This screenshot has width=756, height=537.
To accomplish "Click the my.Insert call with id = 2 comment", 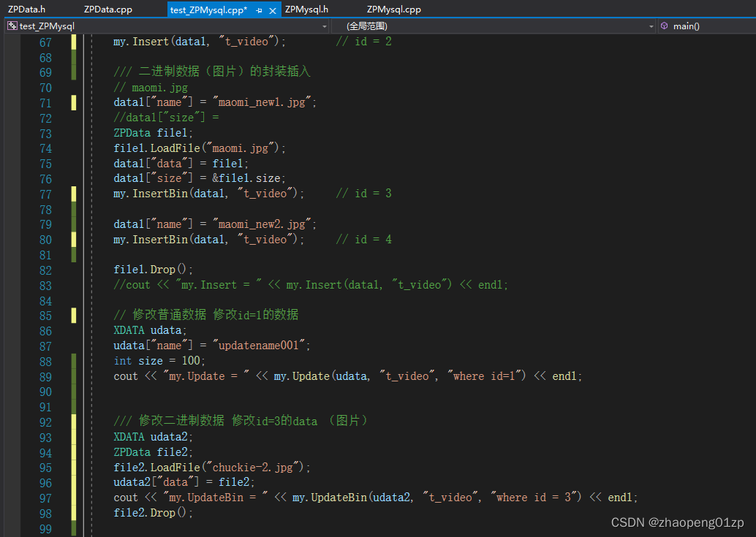I will tap(200, 42).
